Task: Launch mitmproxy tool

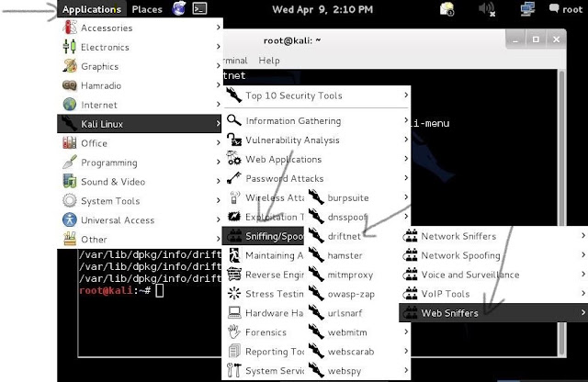Action: click(350, 275)
